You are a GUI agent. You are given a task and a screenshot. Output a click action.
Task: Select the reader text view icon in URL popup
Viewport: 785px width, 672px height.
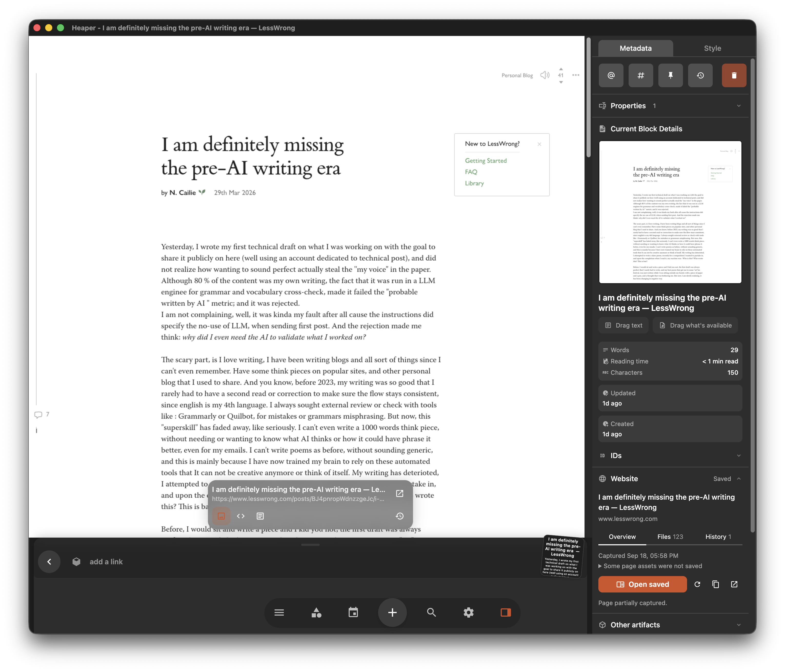click(260, 516)
